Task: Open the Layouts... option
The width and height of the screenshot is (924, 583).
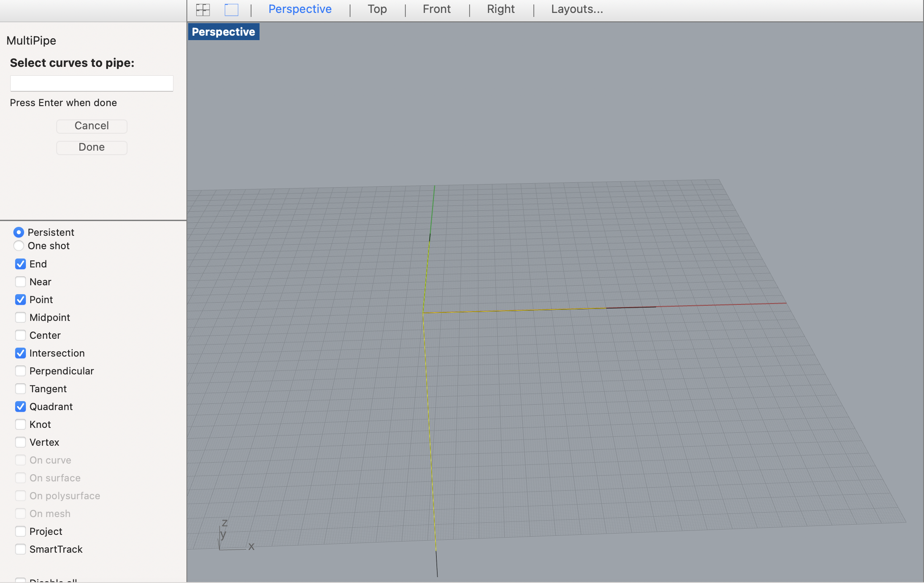Action: (576, 9)
